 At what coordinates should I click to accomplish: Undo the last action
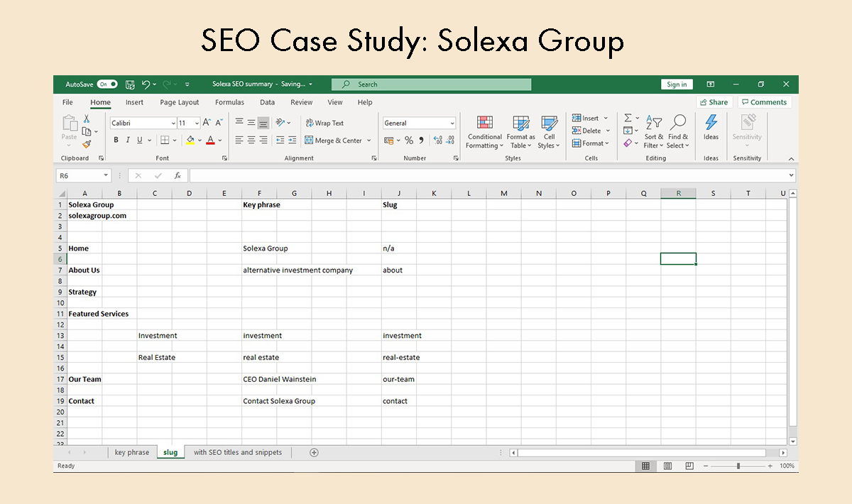pyautogui.click(x=146, y=84)
